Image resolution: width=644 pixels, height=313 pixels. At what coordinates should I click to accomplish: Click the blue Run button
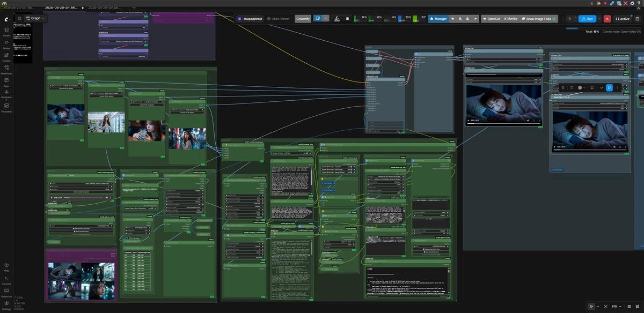click(x=588, y=19)
